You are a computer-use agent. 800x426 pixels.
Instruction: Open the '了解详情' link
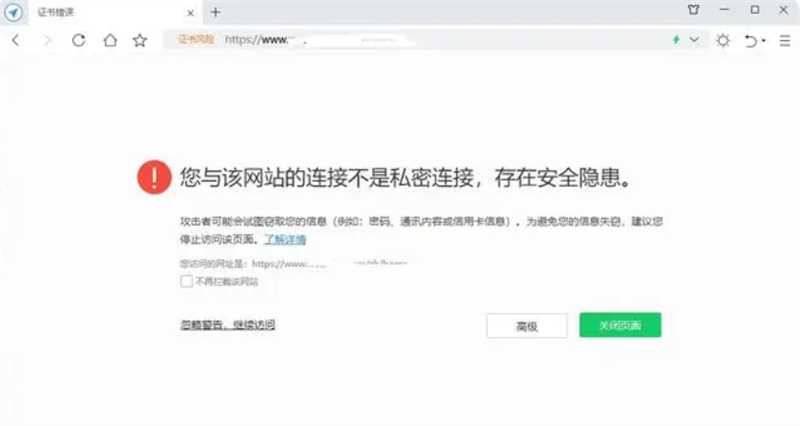(x=285, y=241)
